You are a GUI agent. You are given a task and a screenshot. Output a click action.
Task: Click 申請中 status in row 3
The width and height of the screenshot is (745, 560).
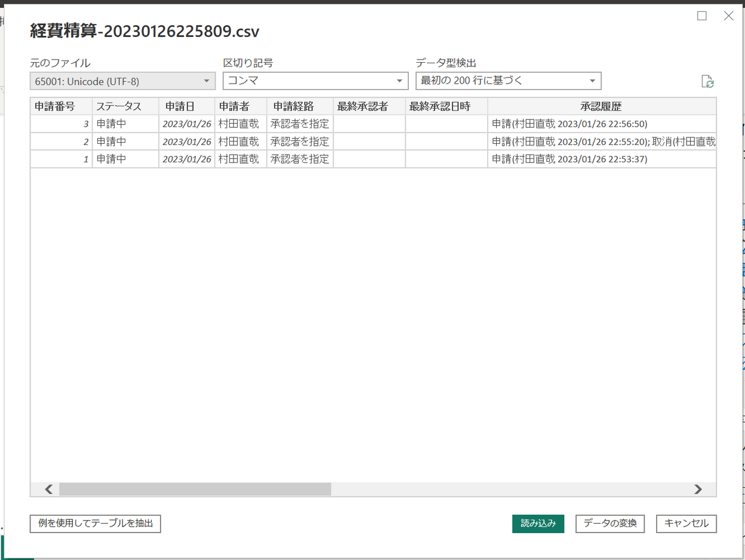click(125, 124)
